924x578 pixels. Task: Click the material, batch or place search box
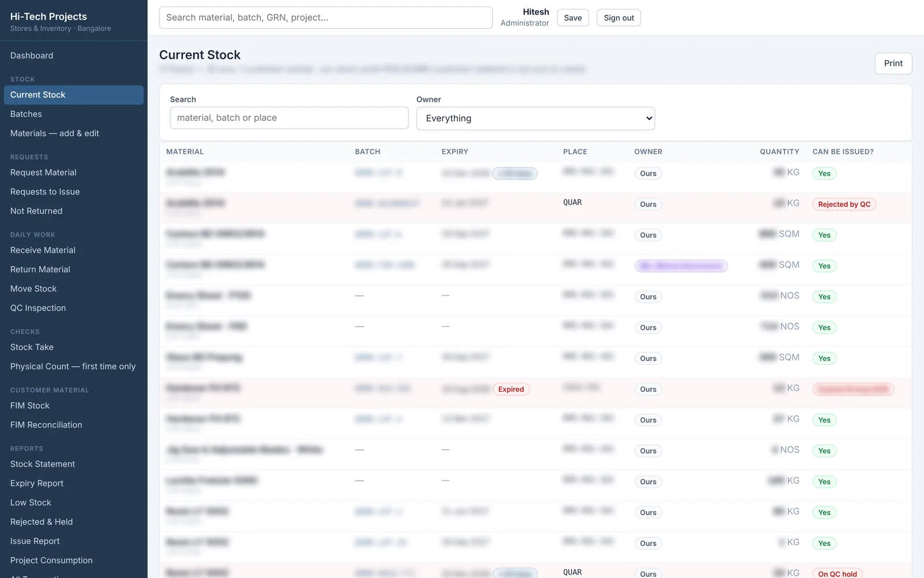289,118
